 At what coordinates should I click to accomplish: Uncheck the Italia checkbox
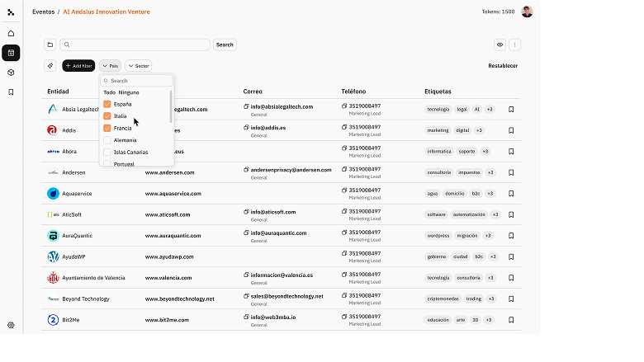[x=107, y=116]
